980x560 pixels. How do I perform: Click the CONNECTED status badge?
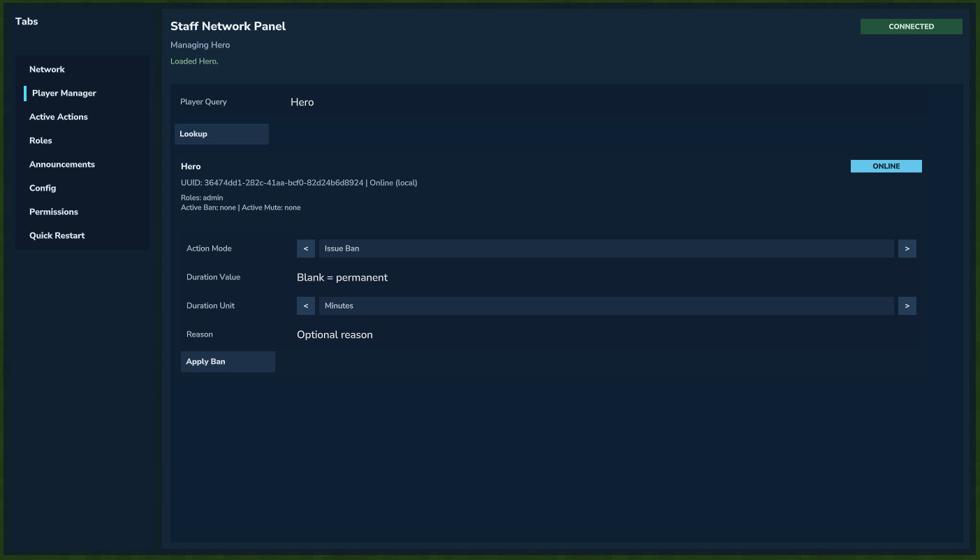(911, 27)
